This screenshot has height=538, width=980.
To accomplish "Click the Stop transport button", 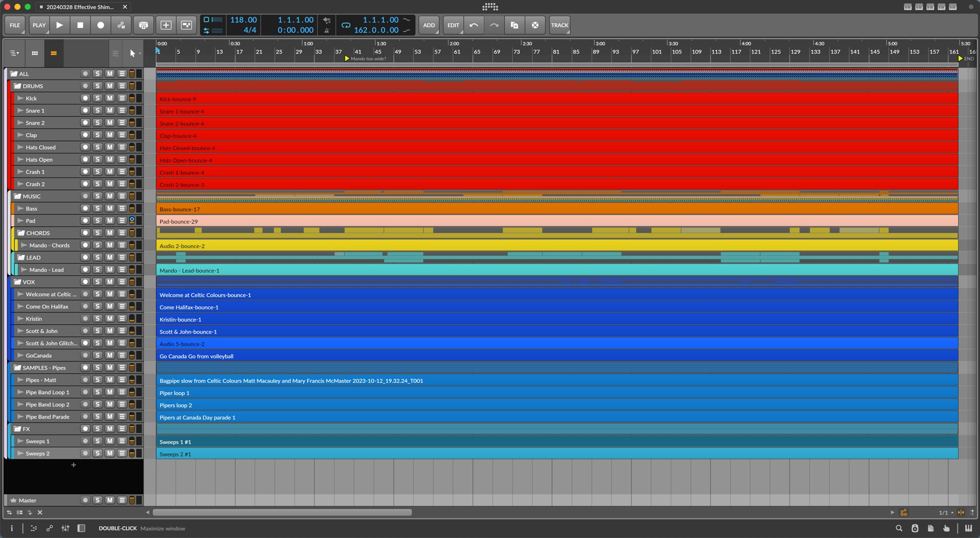I will 80,25.
